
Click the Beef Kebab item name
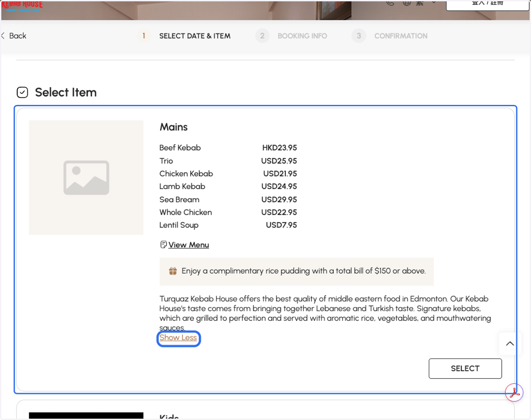[x=180, y=148]
